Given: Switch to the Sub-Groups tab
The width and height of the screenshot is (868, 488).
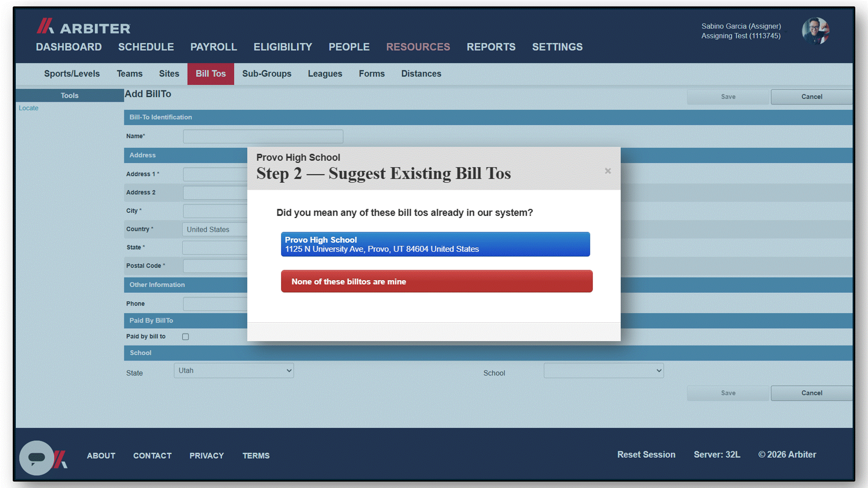Looking at the screenshot, I should point(267,74).
